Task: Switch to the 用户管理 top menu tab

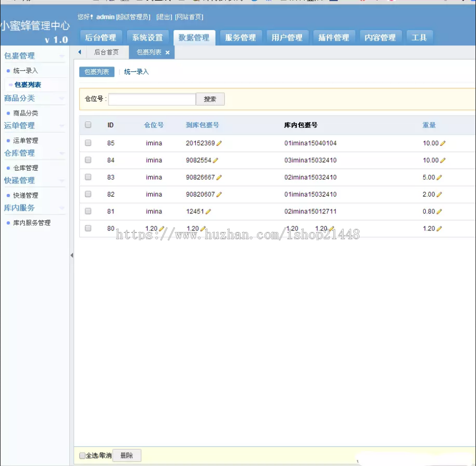Action: point(287,38)
